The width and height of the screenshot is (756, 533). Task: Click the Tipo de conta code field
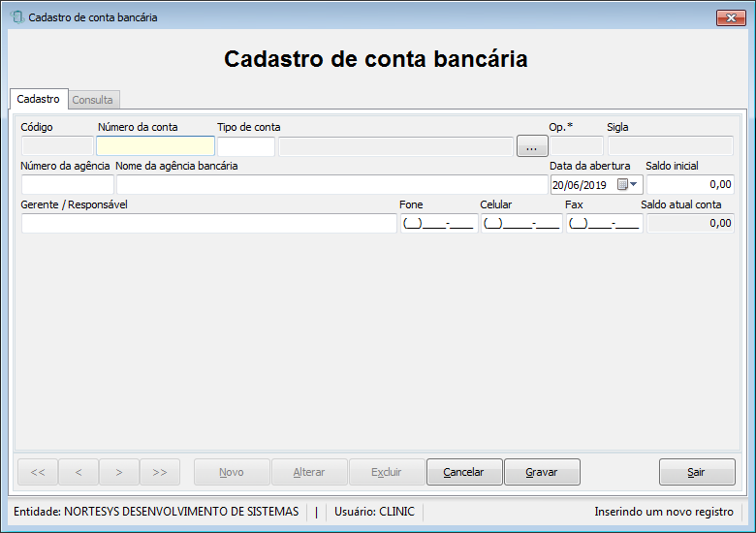pos(246,146)
